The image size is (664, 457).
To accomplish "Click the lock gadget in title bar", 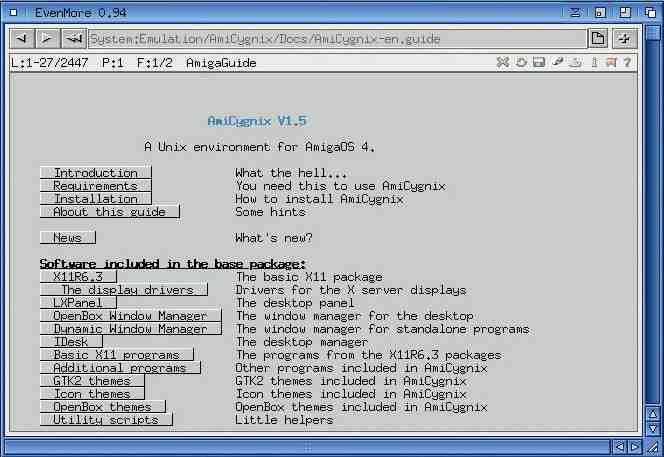I will pyautogui.click(x=600, y=12).
